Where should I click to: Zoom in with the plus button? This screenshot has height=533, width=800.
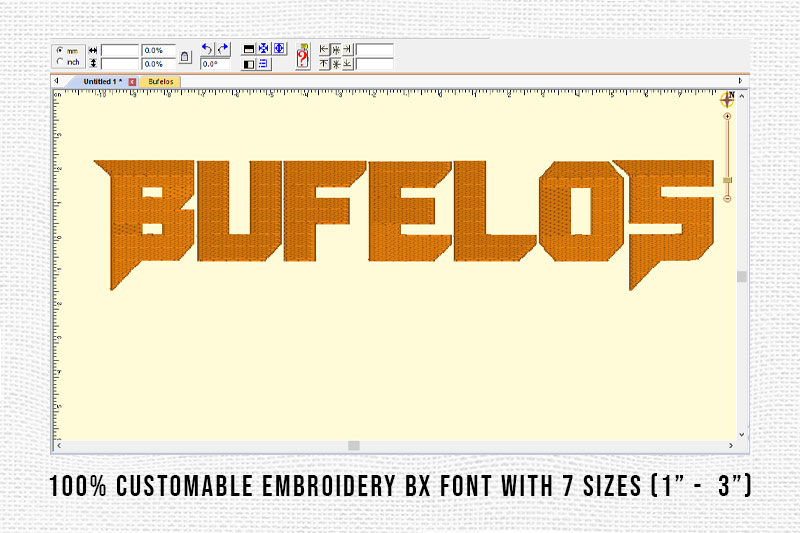tap(728, 116)
